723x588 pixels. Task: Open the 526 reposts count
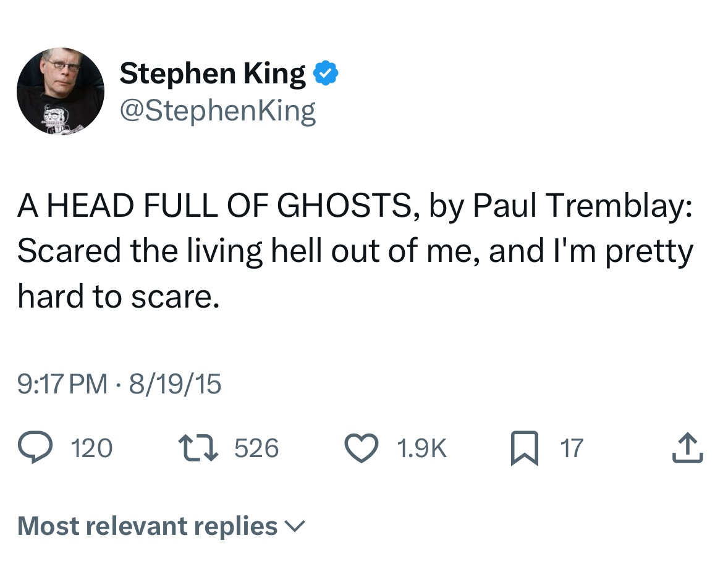(x=256, y=448)
